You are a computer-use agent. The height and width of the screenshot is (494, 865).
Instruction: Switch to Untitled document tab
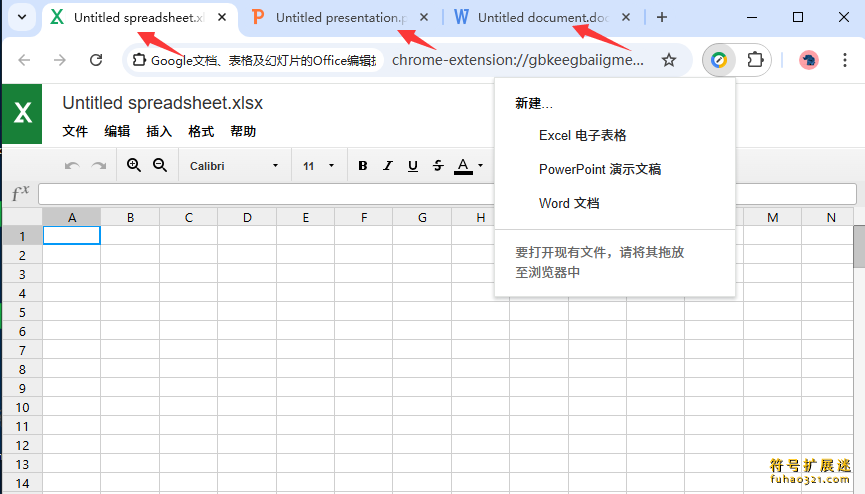(543, 18)
